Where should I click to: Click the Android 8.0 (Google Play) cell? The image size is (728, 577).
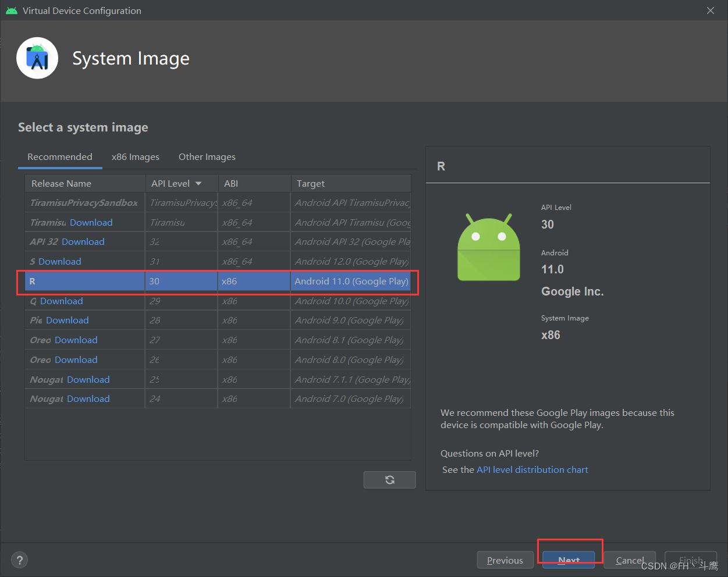coord(351,360)
